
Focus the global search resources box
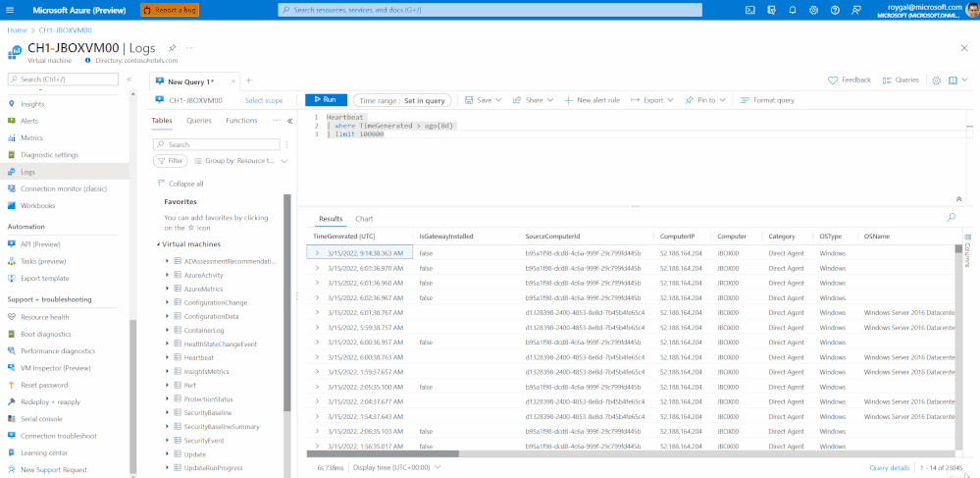click(x=490, y=10)
